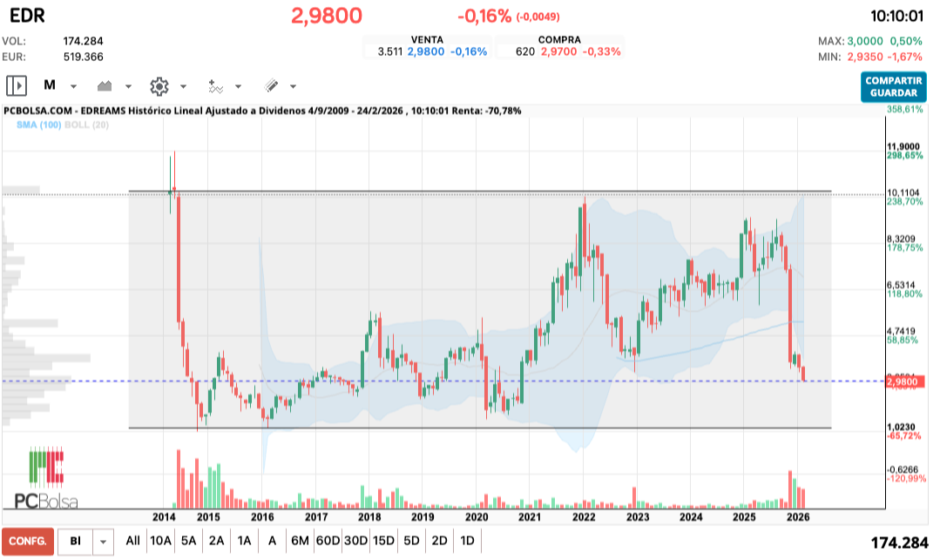Select the area chart type icon
Image resolution: width=940 pixels, height=560 pixels.
(x=105, y=85)
